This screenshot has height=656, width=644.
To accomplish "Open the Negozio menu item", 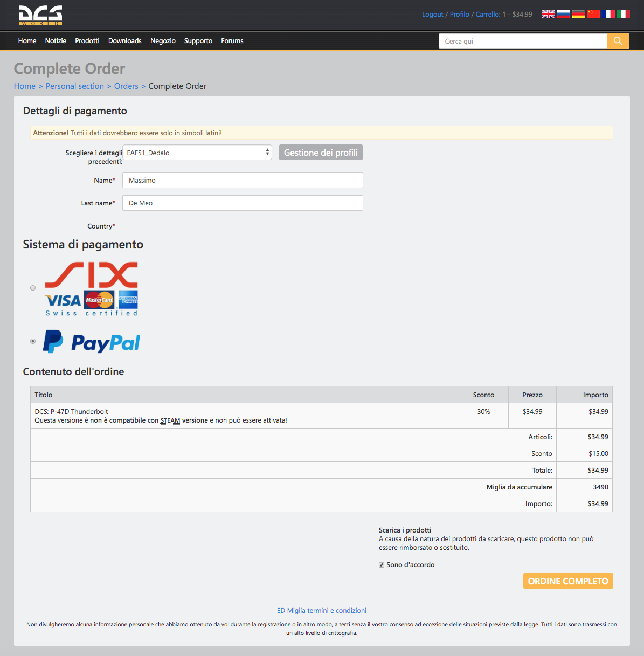I will 163,41.
